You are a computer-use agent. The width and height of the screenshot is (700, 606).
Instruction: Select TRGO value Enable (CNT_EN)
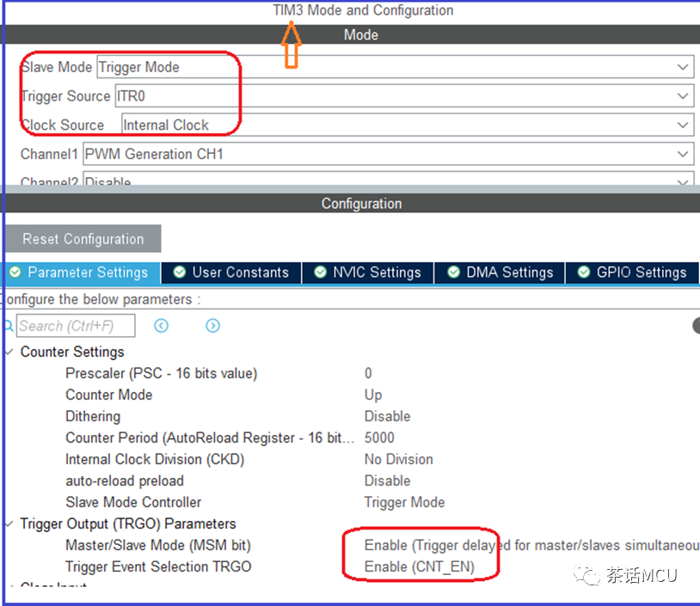coord(419,566)
